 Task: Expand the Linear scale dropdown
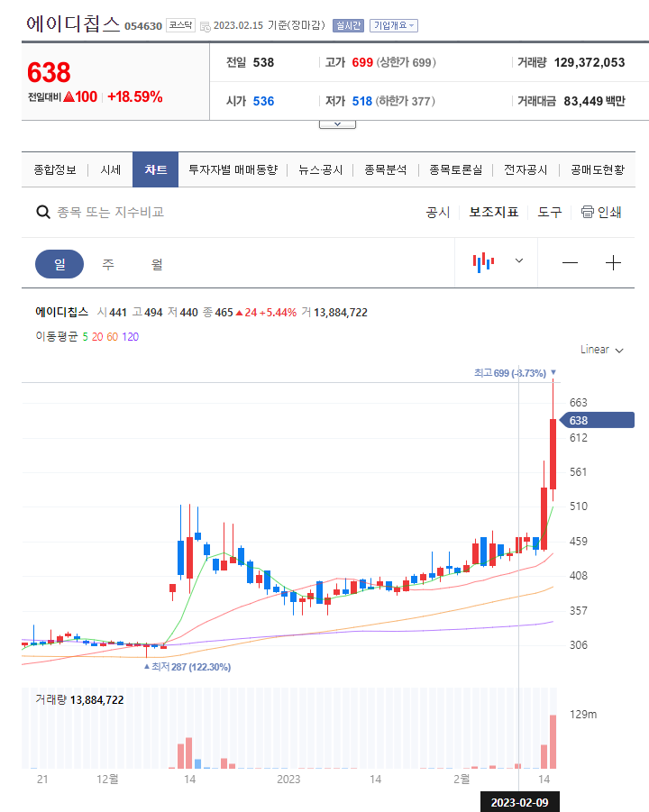tap(601, 350)
